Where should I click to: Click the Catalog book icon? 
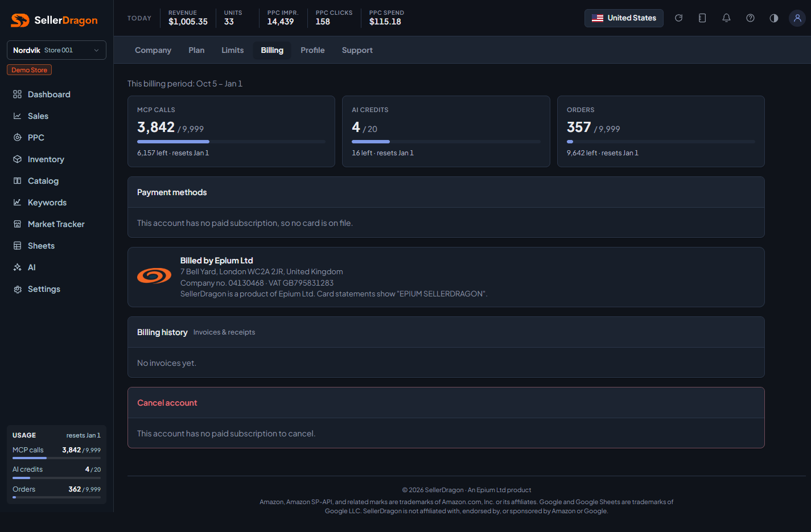[x=18, y=181]
